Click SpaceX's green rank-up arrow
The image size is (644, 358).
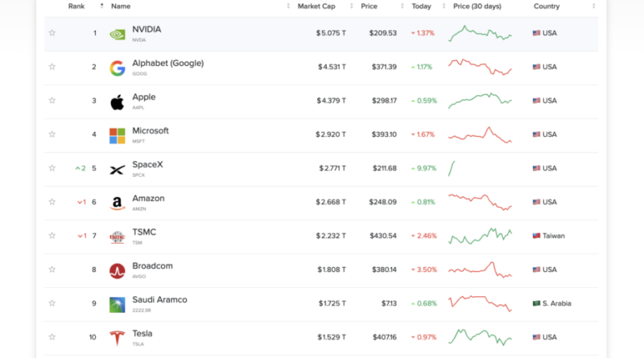(x=77, y=168)
